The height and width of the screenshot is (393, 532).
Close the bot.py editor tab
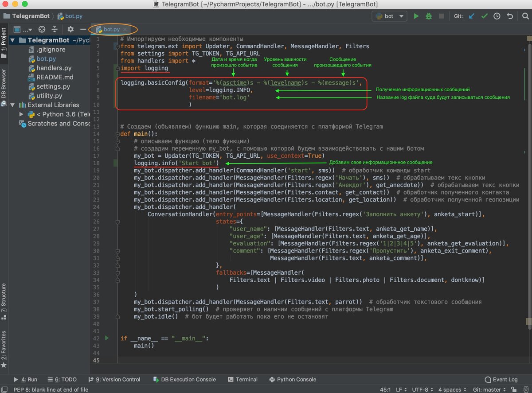125,29
